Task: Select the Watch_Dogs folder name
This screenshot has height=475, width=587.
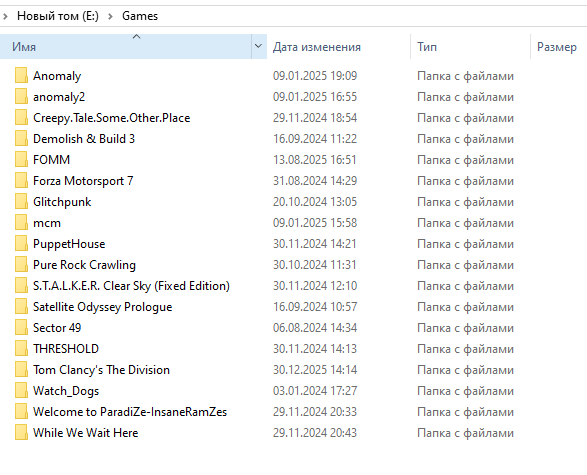Action: (x=66, y=391)
